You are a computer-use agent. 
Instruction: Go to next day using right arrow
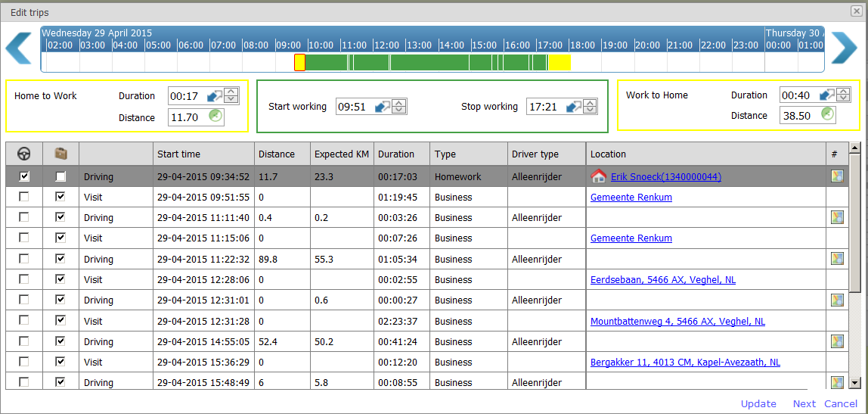[843, 48]
